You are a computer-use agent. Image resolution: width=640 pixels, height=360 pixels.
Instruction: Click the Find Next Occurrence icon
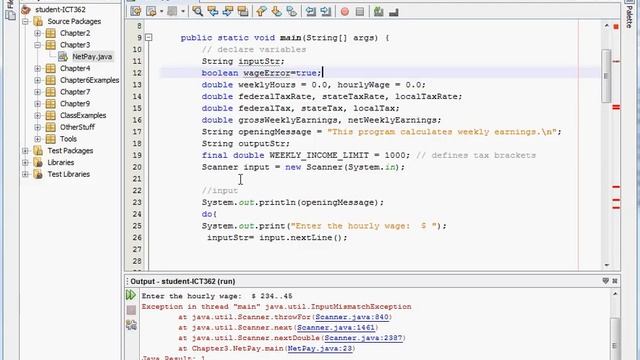point(228,11)
